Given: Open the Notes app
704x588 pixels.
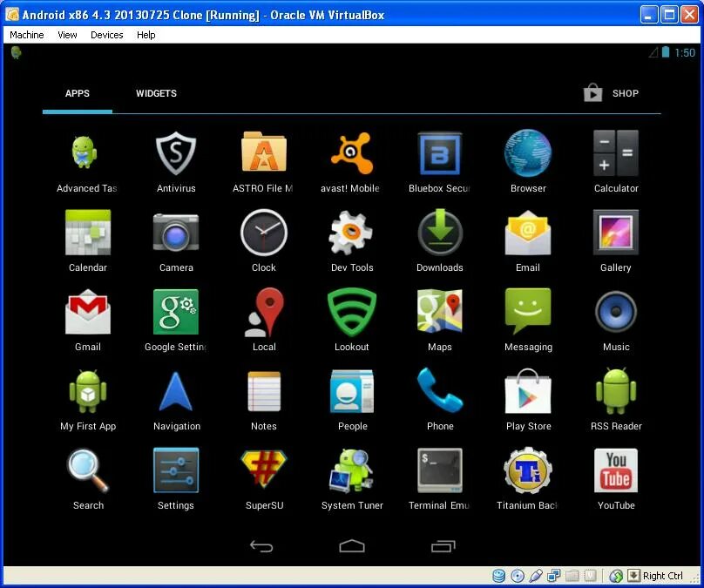Looking at the screenshot, I should coord(264,391).
